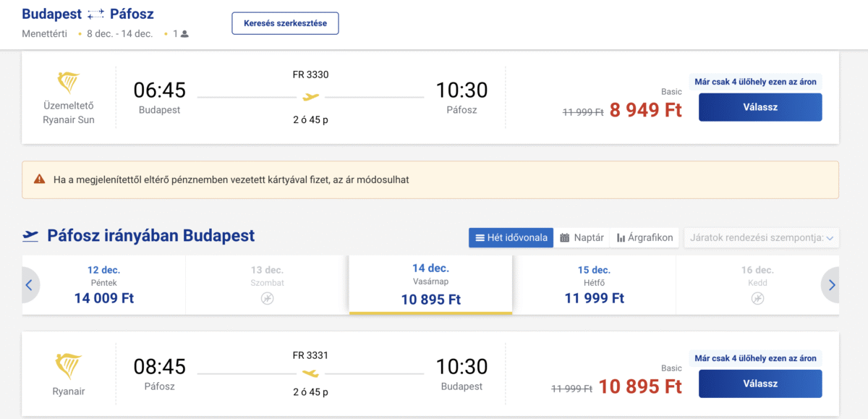Show earlier dates with left arrow
This screenshot has height=419, width=868.
(x=29, y=285)
